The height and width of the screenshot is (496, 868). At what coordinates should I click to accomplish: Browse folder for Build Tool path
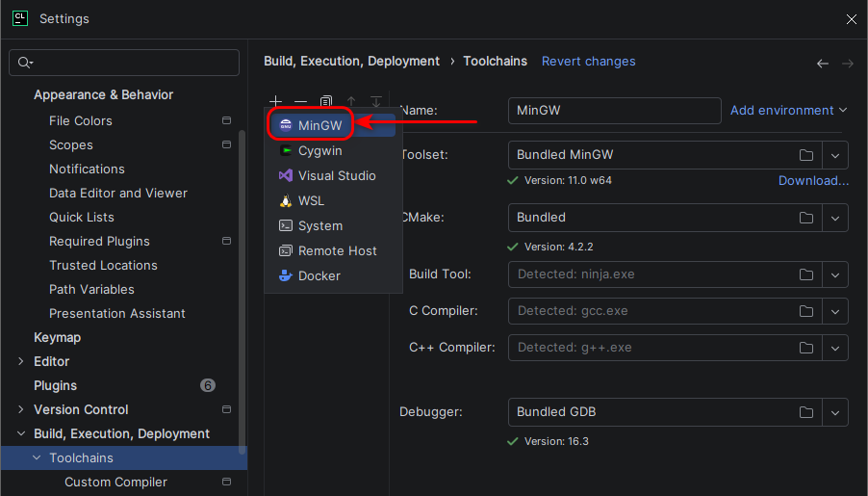tap(806, 274)
